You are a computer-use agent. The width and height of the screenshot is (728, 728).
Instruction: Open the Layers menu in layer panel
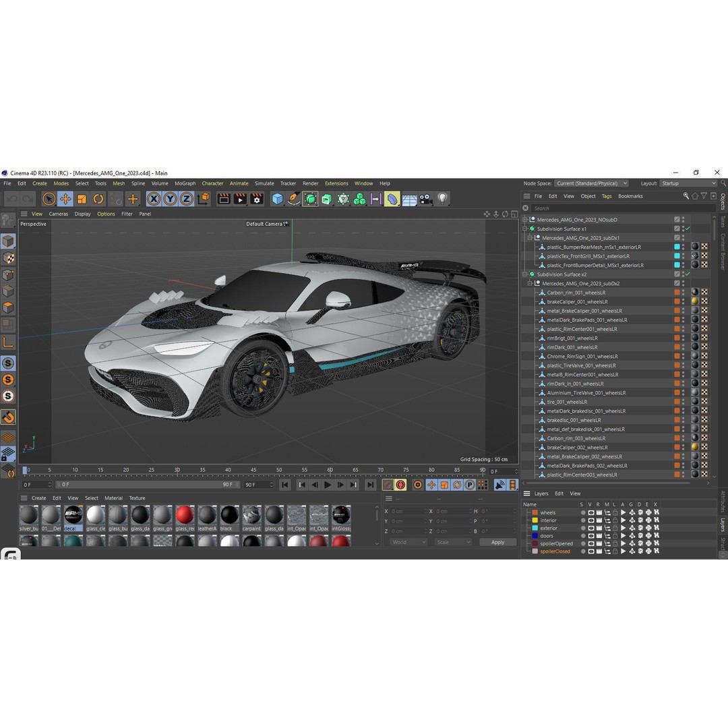point(541,493)
